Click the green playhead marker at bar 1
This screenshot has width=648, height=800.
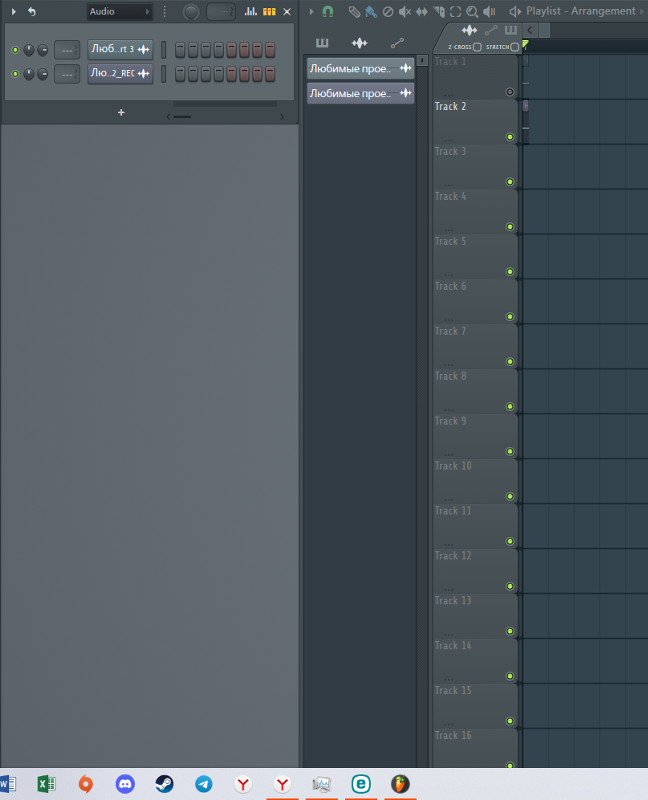(x=525, y=45)
